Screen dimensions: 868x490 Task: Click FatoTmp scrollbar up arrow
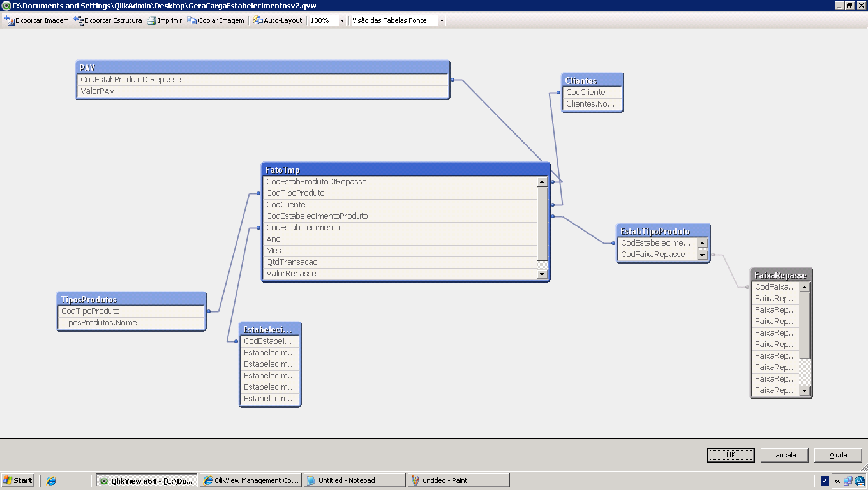[542, 182]
